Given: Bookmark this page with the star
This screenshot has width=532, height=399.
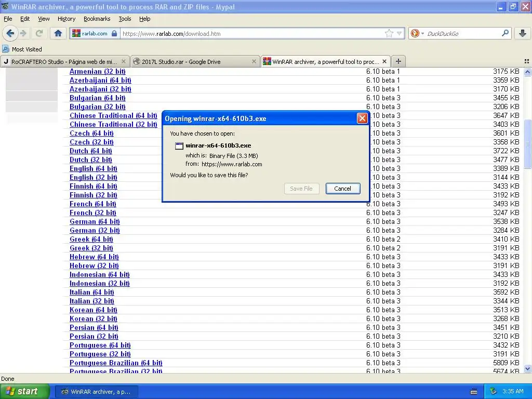Looking at the screenshot, I should 389,33.
